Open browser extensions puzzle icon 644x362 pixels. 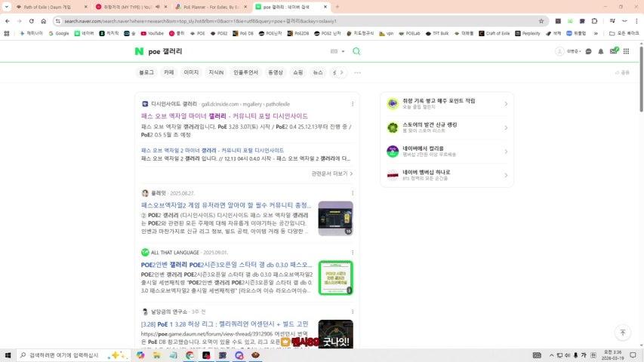(594, 21)
